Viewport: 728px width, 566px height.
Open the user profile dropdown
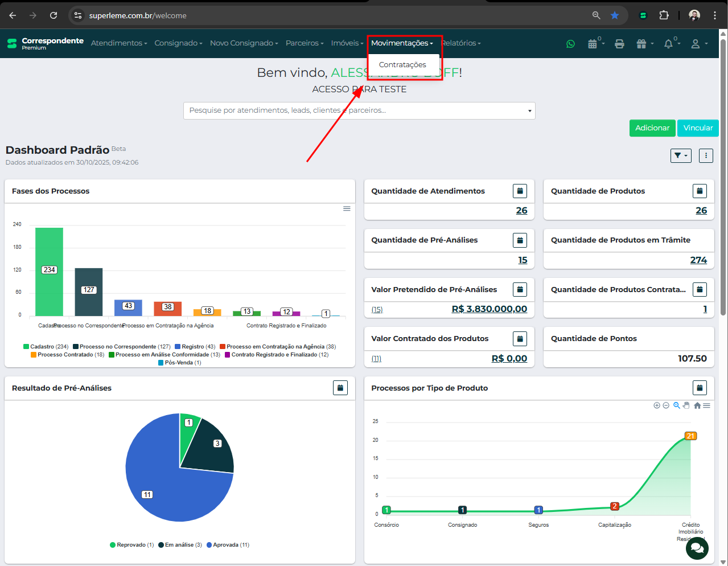(x=698, y=44)
